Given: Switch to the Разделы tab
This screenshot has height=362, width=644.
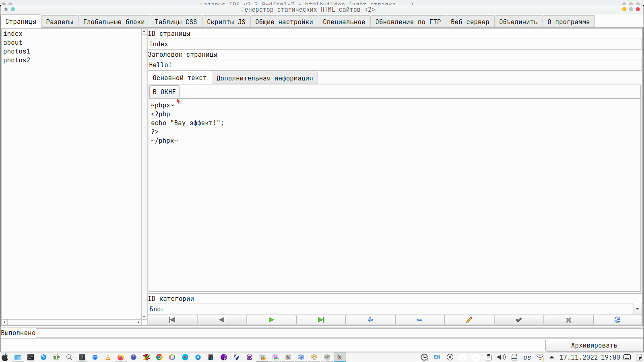Looking at the screenshot, I should 60,22.
